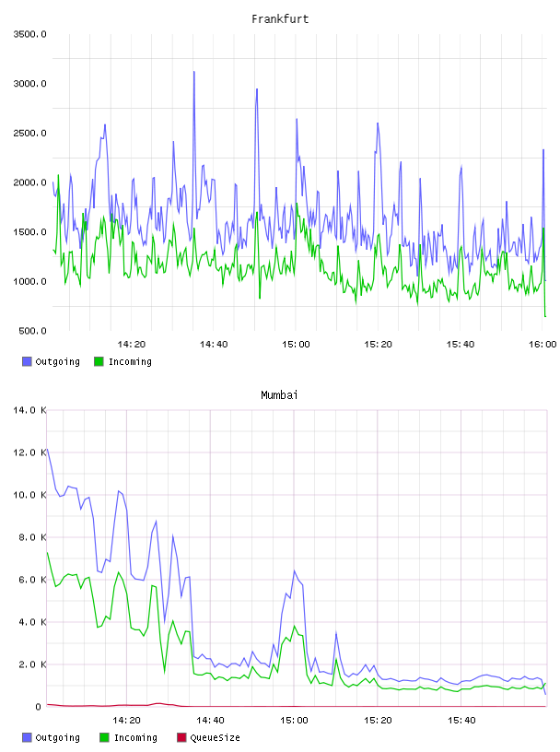This screenshot has height=752, width=560.
Task: Click the 1000.0 y-axis label in Frankfurt chart
Action: (x=29, y=281)
